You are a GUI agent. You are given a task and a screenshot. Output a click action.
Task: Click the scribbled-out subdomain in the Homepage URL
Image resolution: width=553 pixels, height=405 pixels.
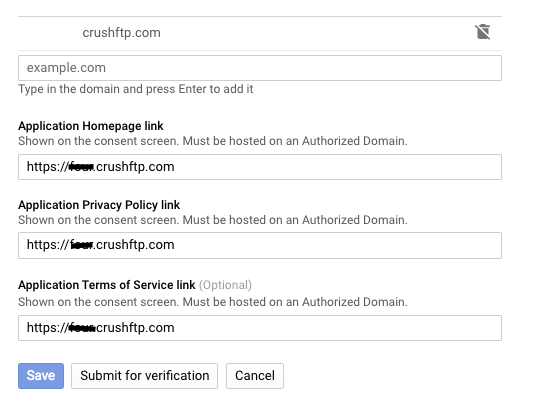81,167
